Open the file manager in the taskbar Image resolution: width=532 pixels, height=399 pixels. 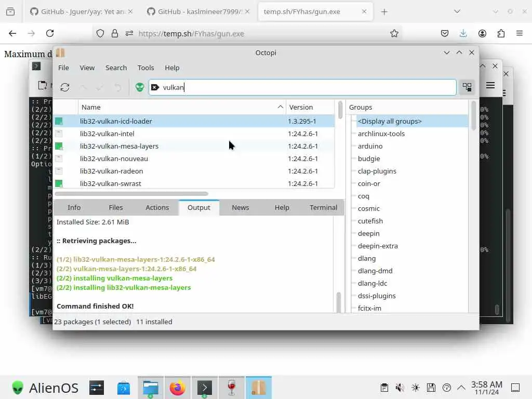[x=151, y=388]
